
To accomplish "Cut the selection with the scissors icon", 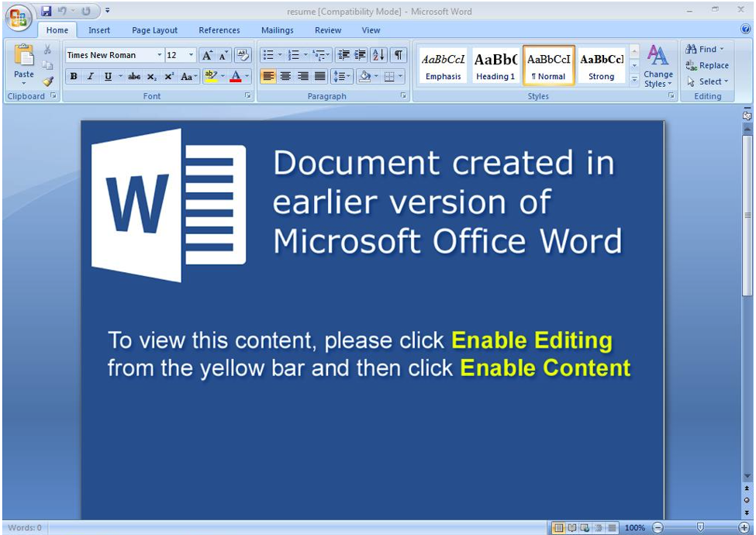I will point(47,50).
